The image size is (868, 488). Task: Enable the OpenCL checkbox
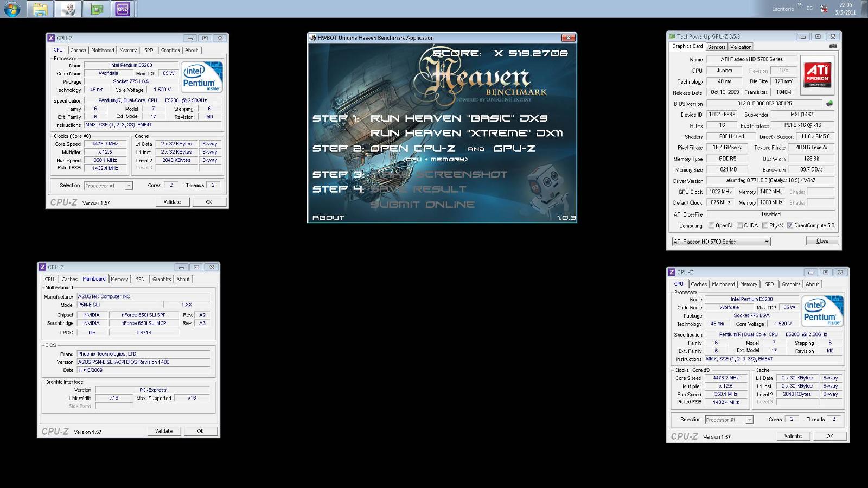click(711, 225)
